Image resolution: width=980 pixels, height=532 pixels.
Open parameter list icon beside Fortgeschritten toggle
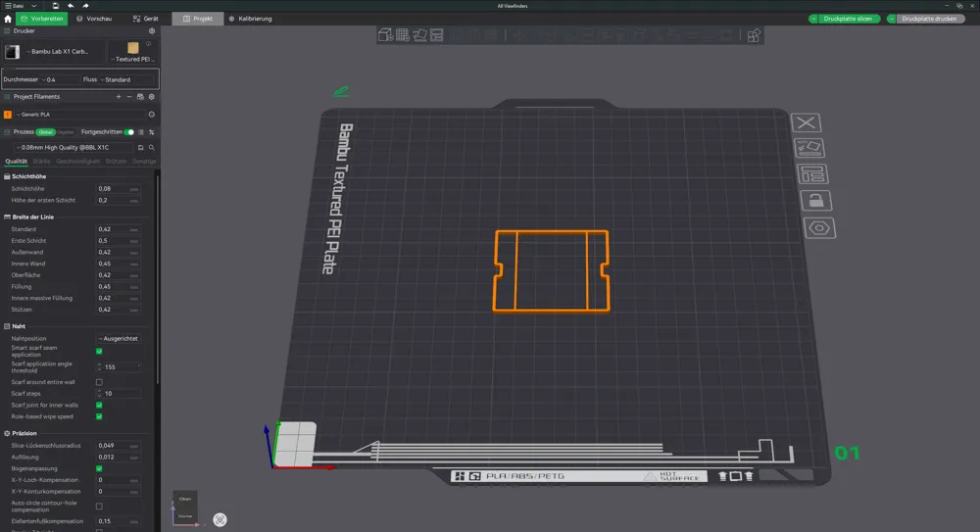(x=140, y=132)
